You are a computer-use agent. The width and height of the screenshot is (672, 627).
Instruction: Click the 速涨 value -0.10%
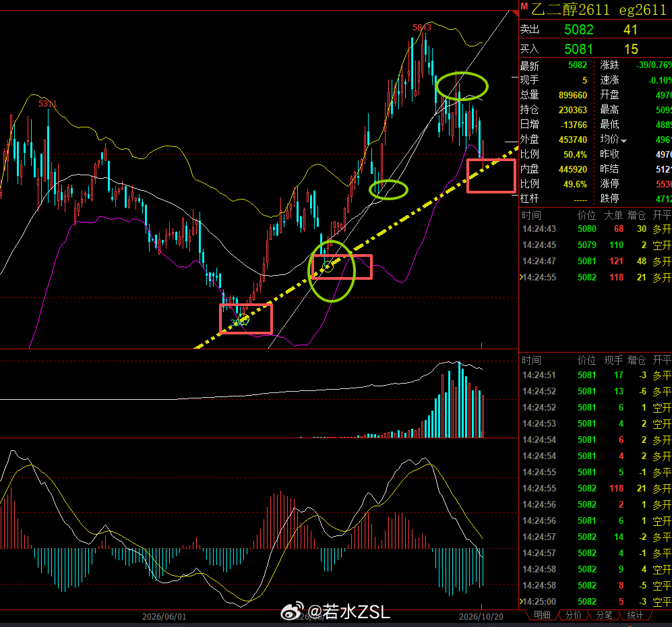click(x=660, y=80)
